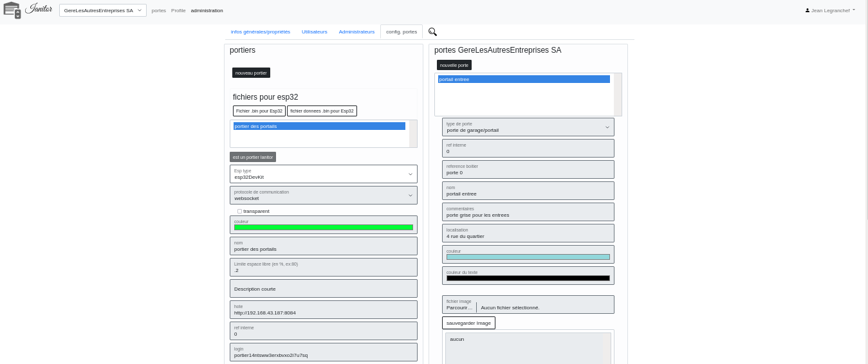
Task: Open the GereLesAutresEntreprises SA company dropdown
Action: pyautogui.click(x=103, y=10)
